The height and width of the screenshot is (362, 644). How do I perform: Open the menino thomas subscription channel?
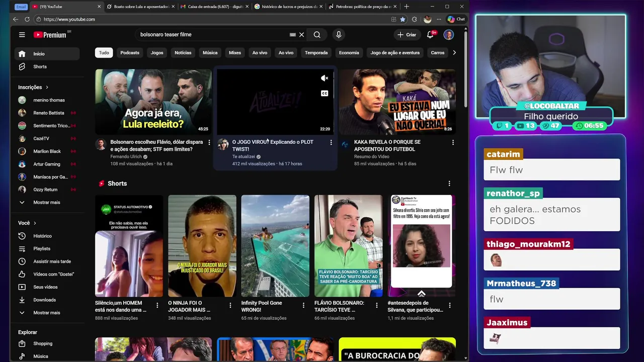(46, 100)
